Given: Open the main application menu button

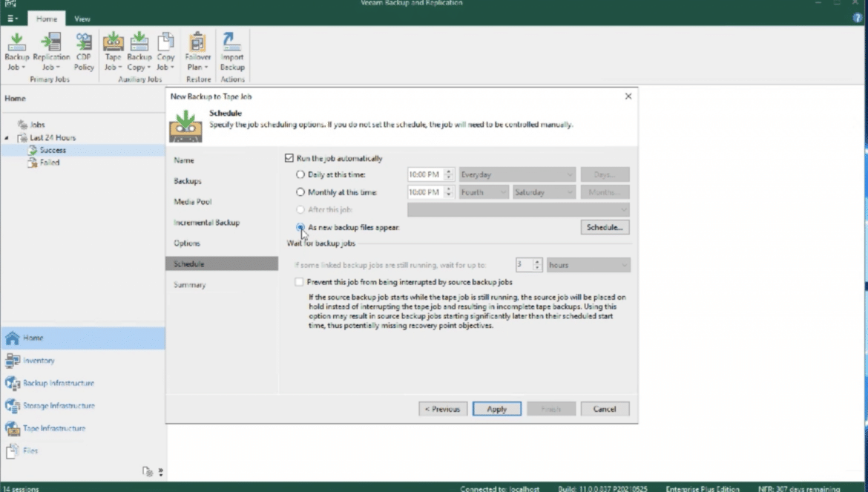Looking at the screenshot, I should click(12, 19).
